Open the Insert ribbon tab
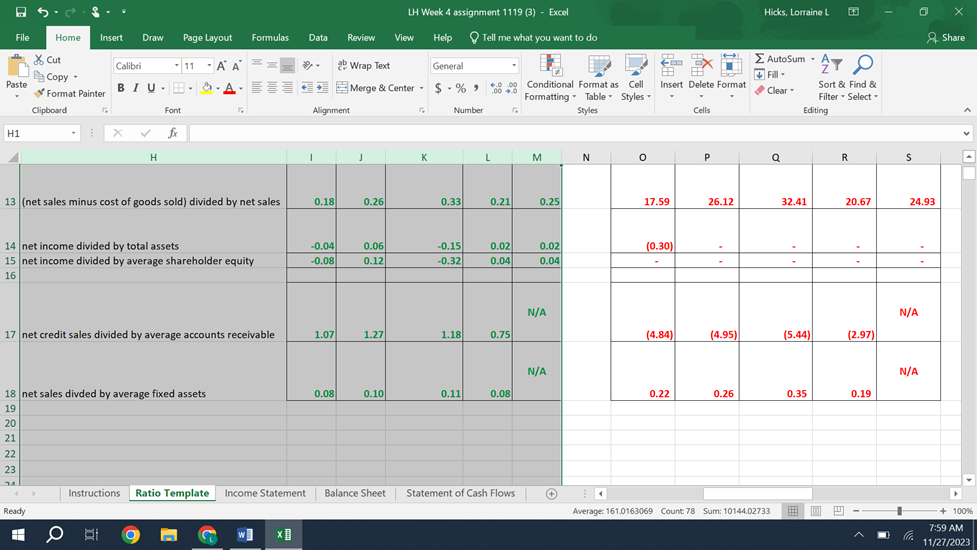This screenshot has width=977, height=550. (111, 37)
